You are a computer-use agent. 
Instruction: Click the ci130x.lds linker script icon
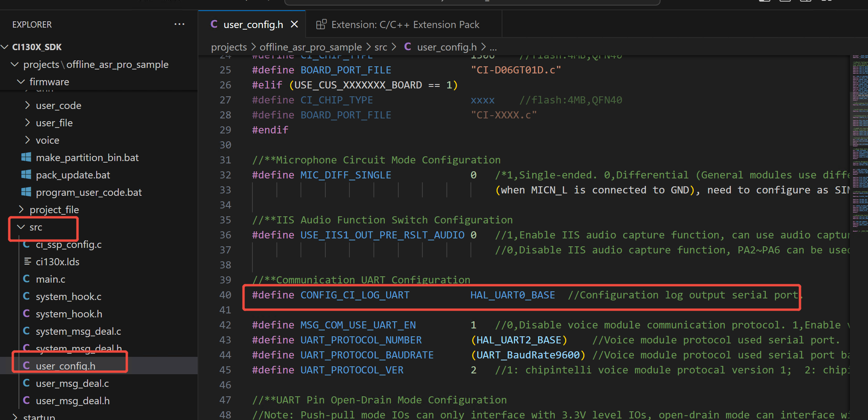point(26,261)
